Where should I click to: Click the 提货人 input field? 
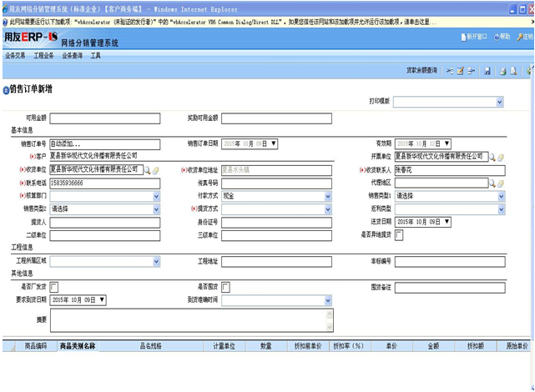[x=105, y=223]
